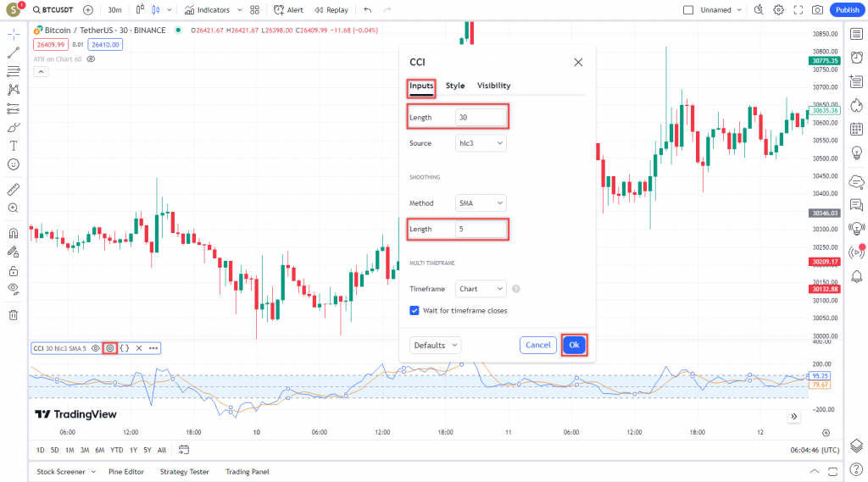Take a chart snapshot with camera icon
The width and height of the screenshot is (868, 482).
point(818,10)
